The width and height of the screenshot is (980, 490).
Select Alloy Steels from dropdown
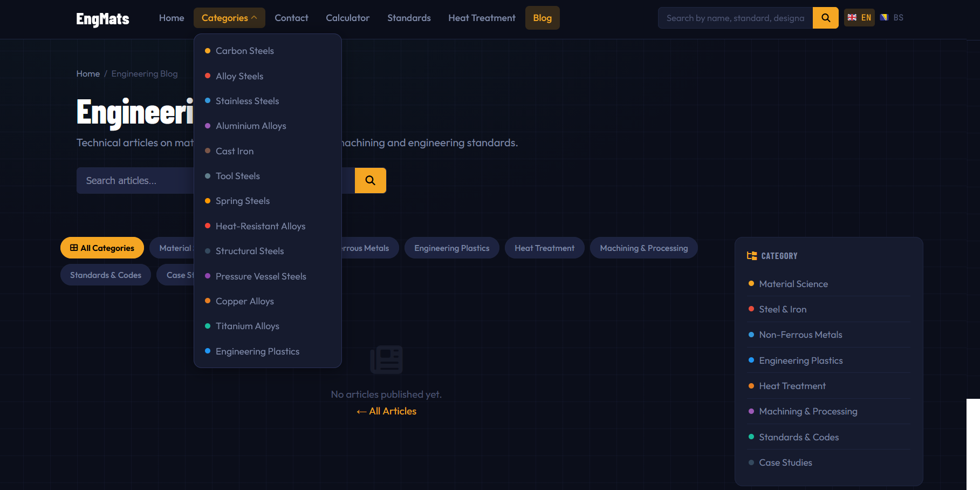268,76
